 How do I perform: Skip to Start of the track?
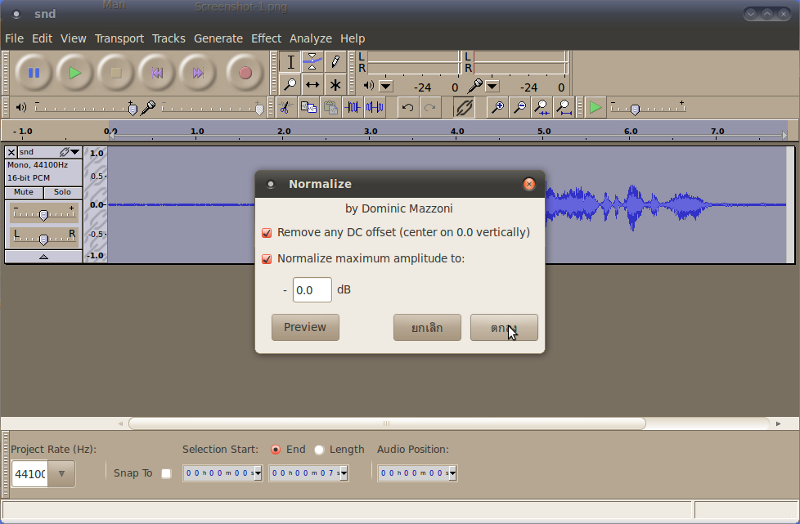pyautogui.click(x=157, y=73)
